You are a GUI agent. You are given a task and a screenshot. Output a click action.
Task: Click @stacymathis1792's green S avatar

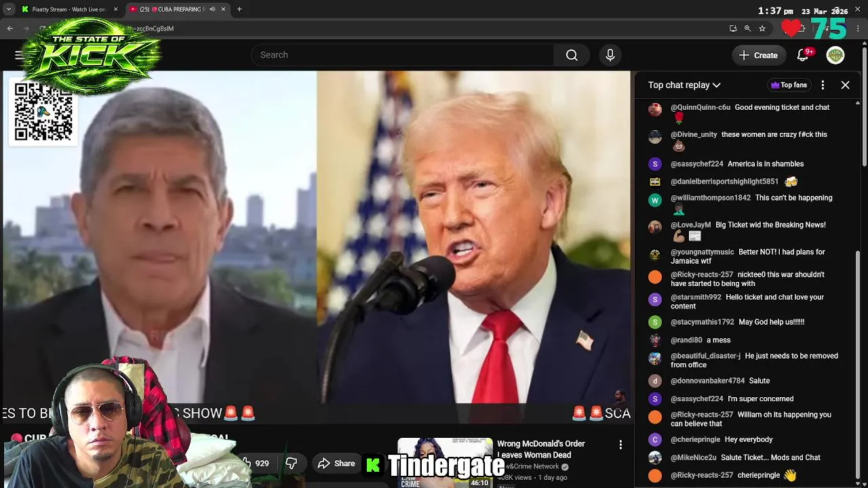click(x=655, y=322)
